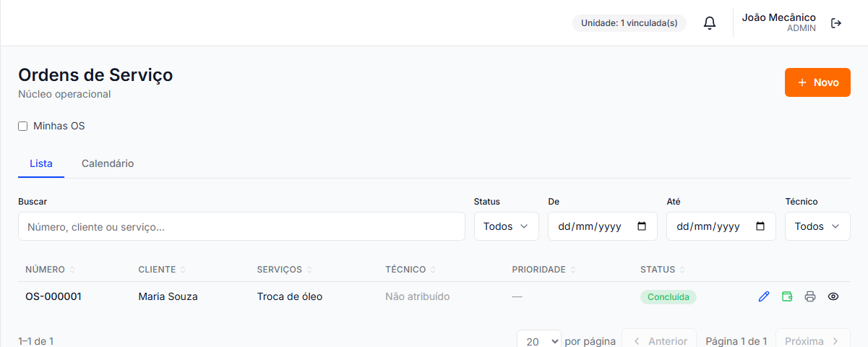Sort by the CLIENTE column arrows
This screenshot has height=347, width=868.
[183, 270]
